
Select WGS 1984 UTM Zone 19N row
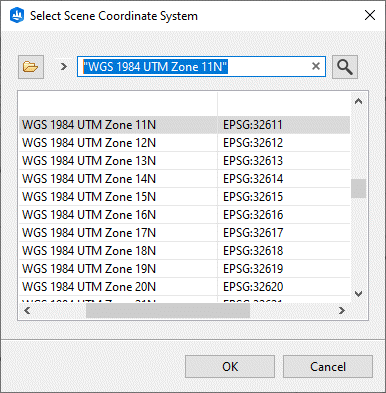point(184,269)
